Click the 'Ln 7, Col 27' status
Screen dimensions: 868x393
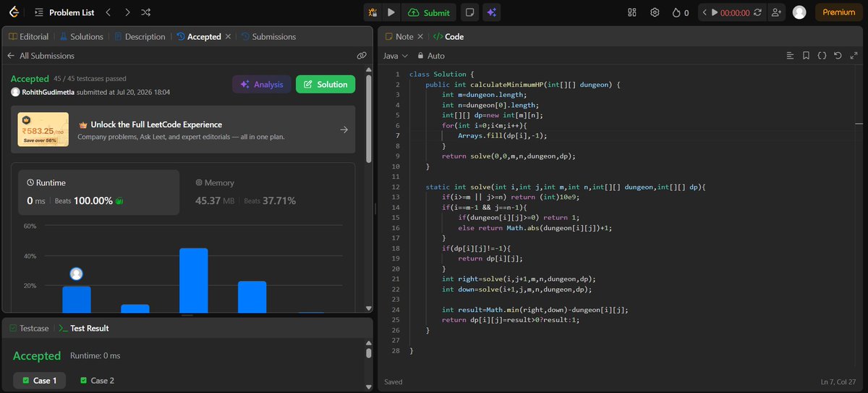839,381
